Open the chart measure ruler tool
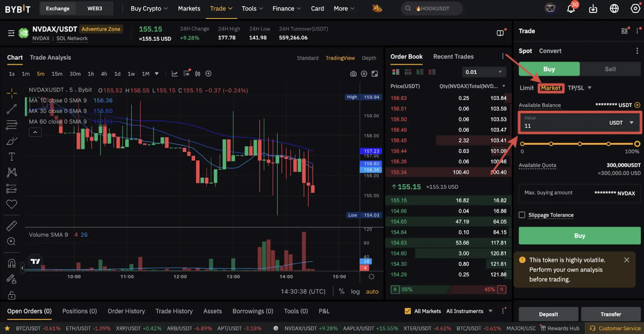The width and height of the screenshot is (644, 334). point(12,226)
